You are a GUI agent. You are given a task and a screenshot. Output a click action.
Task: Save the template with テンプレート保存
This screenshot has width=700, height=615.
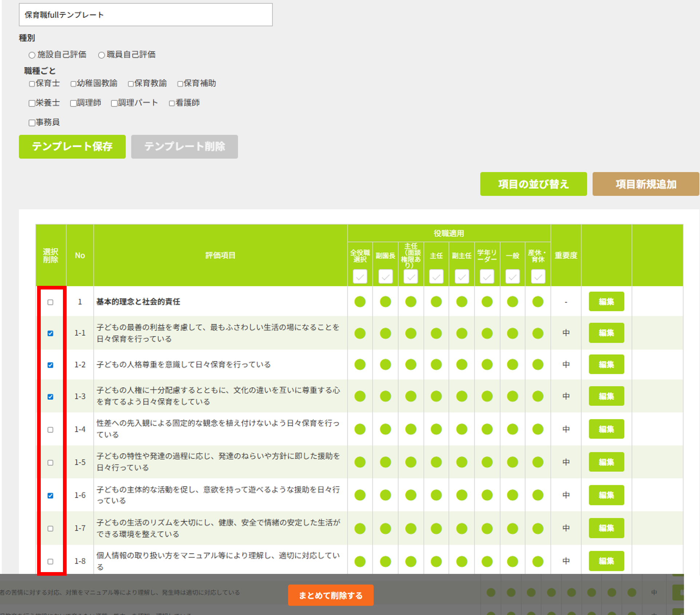tap(72, 147)
